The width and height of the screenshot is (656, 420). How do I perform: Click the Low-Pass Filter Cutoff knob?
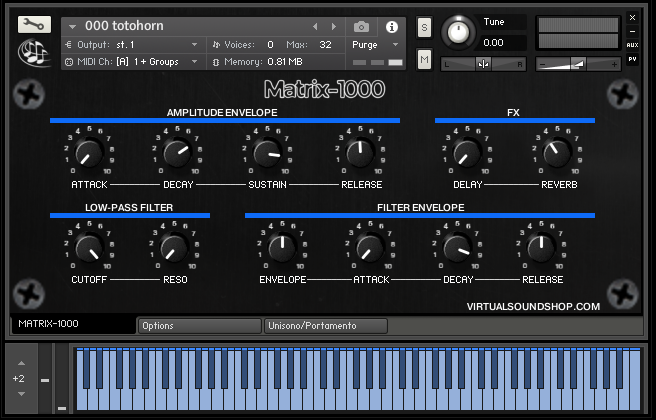tap(88, 248)
